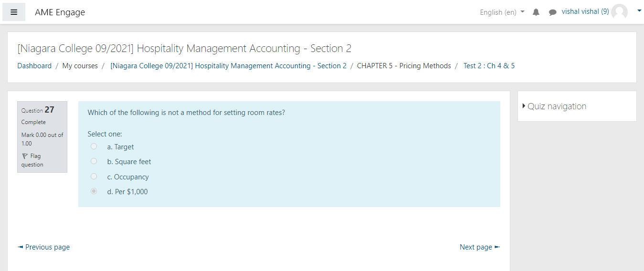
Task: Select radio button for b. Square feet
Action: point(94,161)
